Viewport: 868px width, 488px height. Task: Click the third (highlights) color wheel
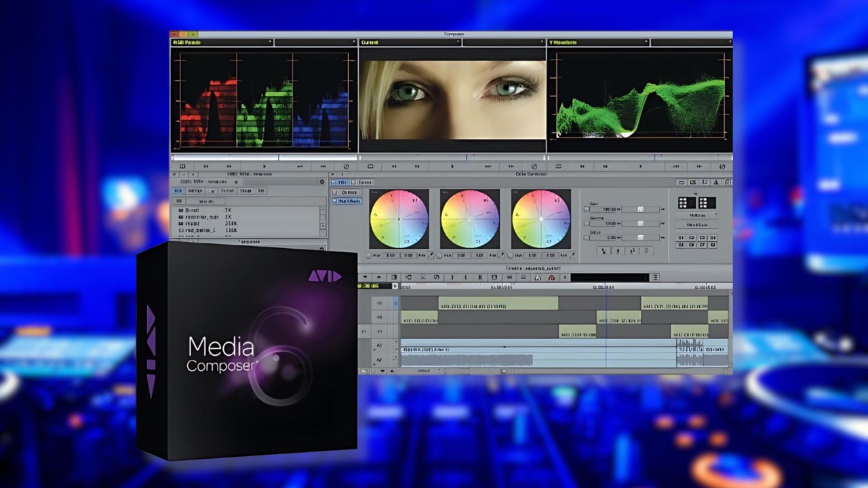click(x=541, y=219)
